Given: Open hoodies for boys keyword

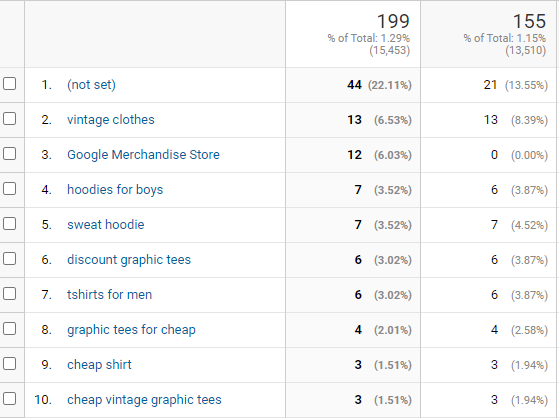Looking at the screenshot, I should 115,190.
